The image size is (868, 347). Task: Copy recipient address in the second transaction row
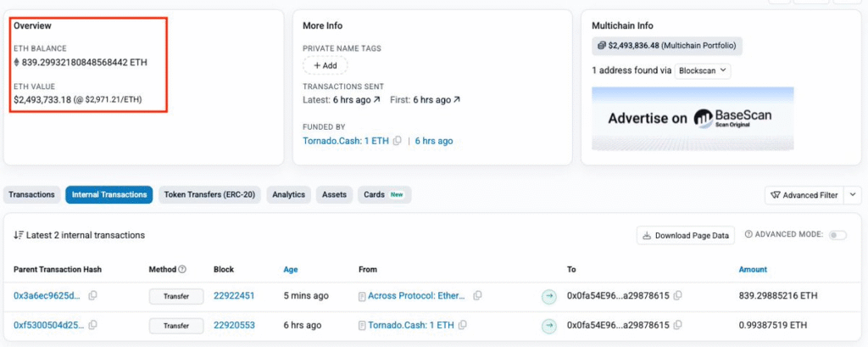click(x=678, y=325)
